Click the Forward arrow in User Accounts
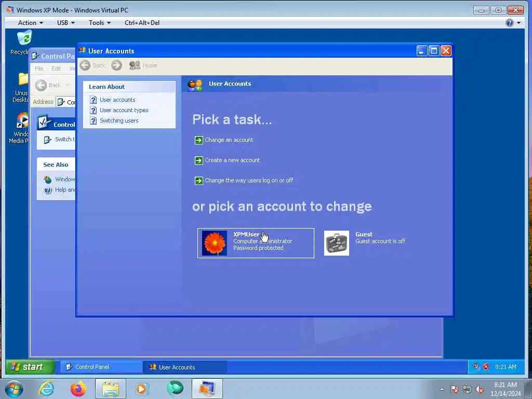 click(116, 65)
